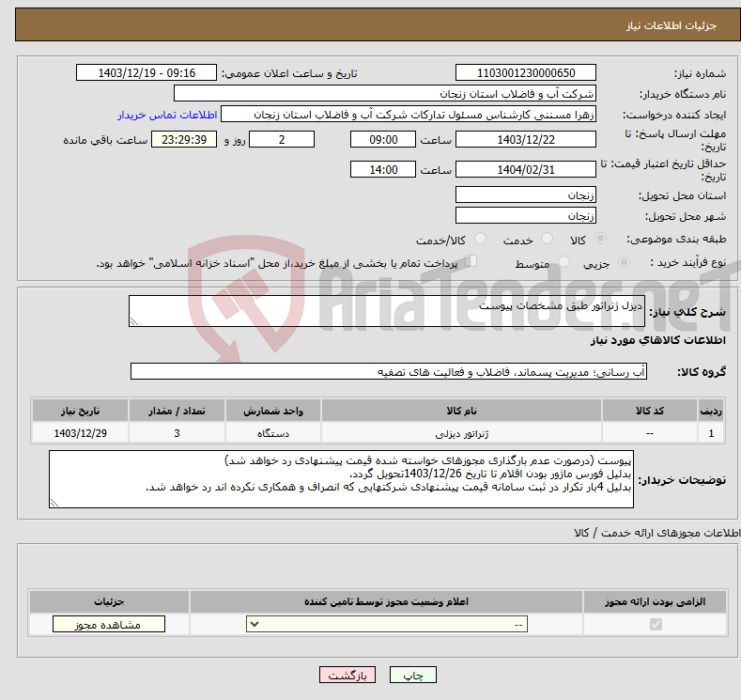741x700 pixels.
Task: Click the واحد شمارش column header
Action: pos(273,411)
